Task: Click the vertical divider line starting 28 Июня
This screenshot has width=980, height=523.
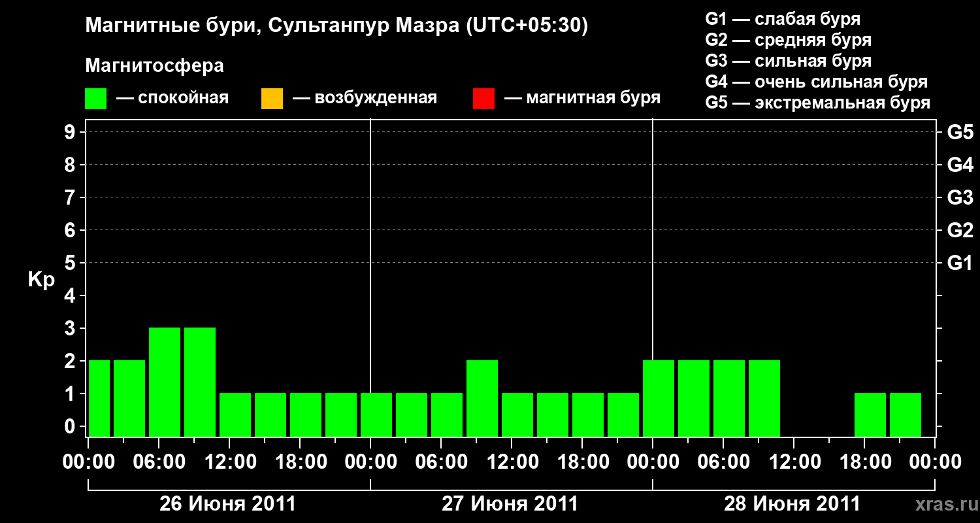Action: tap(653, 278)
